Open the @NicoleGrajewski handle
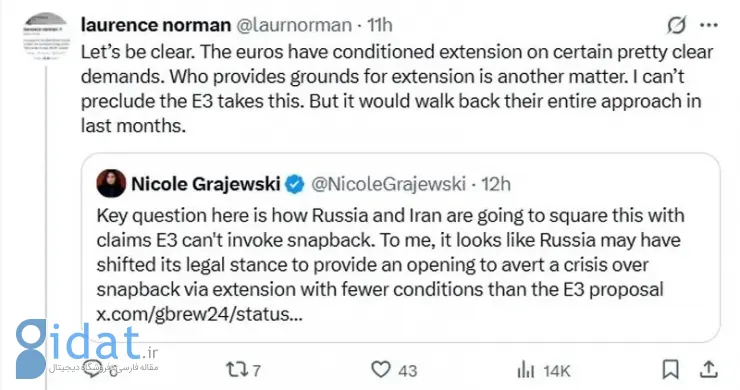Viewport: 740px width, 390px height. pyautogui.click(x=388, y=184)
